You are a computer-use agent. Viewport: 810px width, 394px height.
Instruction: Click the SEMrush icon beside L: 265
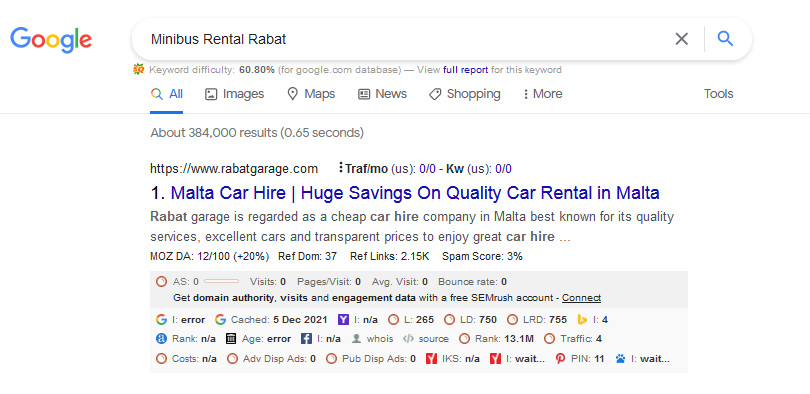point(393,320)
